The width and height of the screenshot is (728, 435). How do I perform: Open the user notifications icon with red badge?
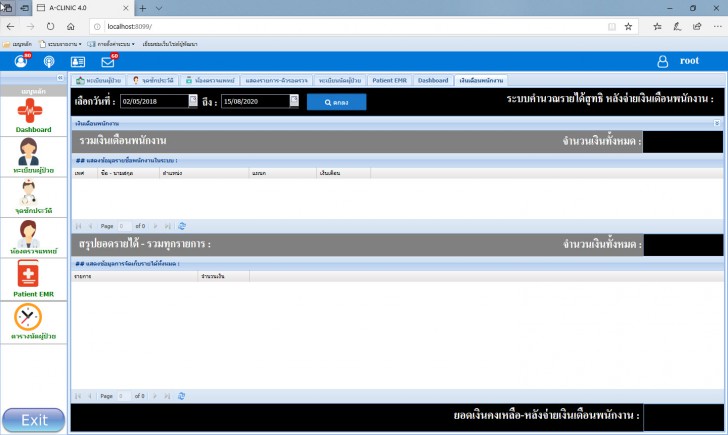click(x=21, y=61)
